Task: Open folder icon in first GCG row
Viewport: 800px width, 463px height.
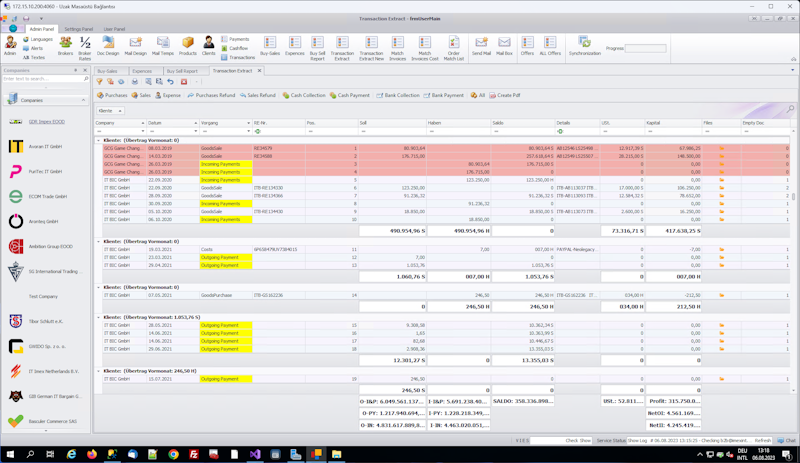Action: point(721,149)
